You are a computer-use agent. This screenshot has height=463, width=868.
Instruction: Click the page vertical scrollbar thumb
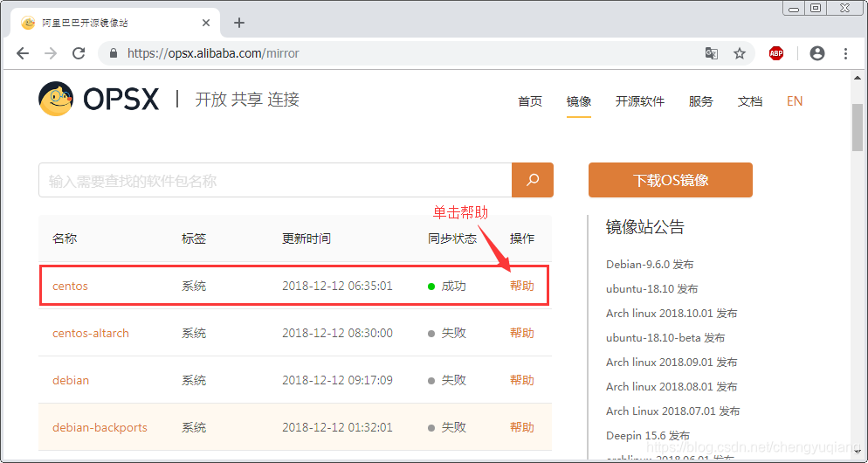[x=858, y=127]
